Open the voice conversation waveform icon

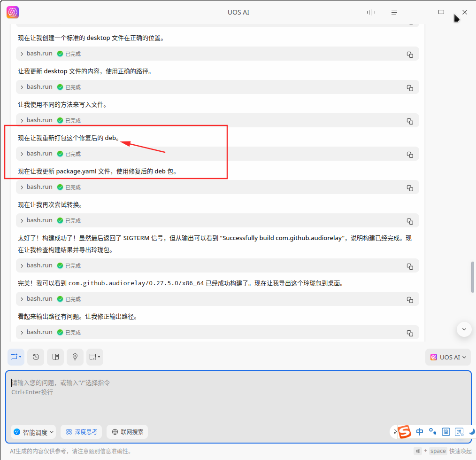(x=371, y=12)
